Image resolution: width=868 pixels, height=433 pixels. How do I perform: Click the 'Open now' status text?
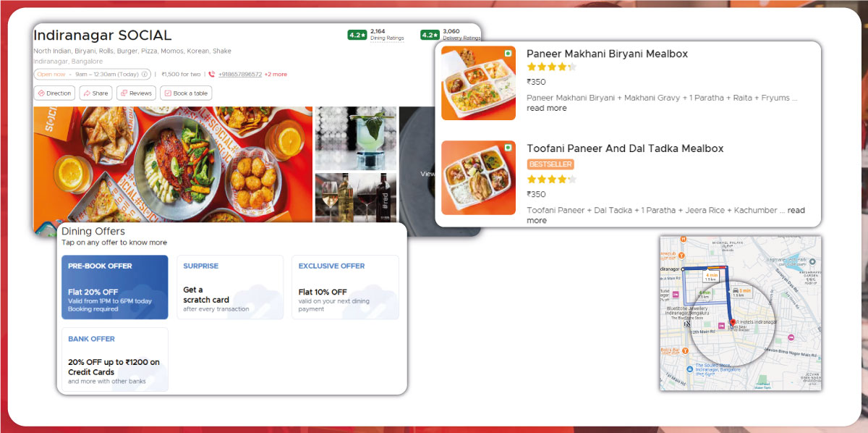(51, 74)
